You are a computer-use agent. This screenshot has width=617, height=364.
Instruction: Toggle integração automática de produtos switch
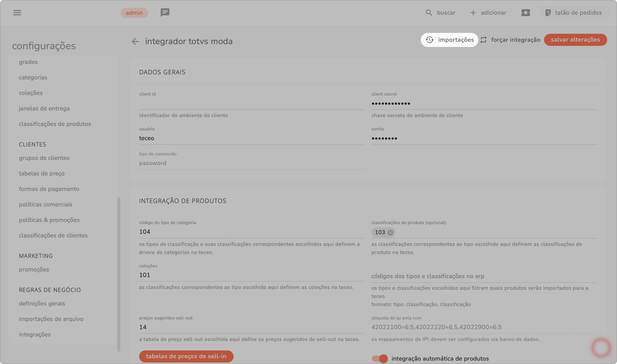[x=380, y=358]
